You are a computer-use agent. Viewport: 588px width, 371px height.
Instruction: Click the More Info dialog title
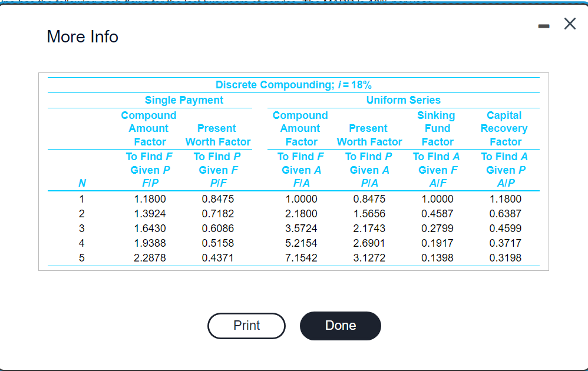[x=82, y=37]
